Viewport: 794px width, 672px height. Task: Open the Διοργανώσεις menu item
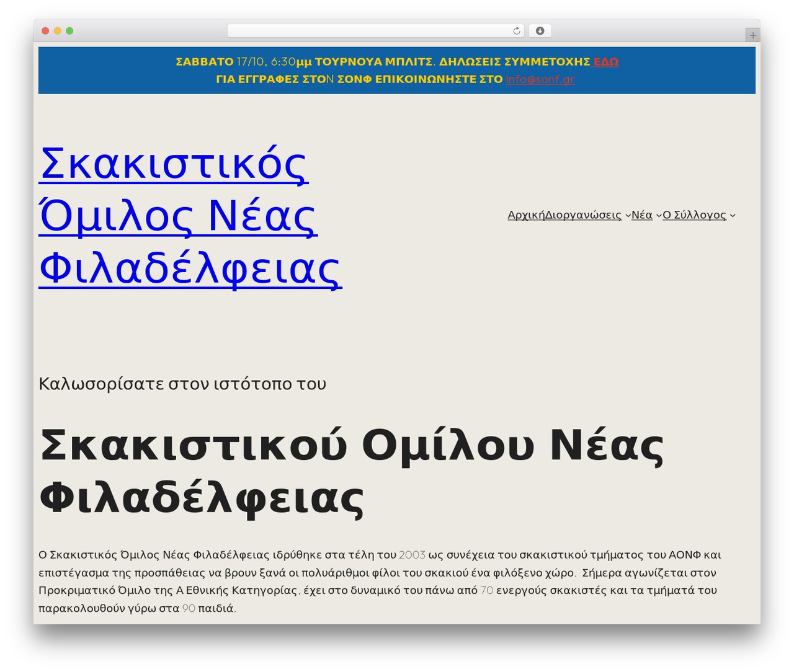(x=583, y=214)
